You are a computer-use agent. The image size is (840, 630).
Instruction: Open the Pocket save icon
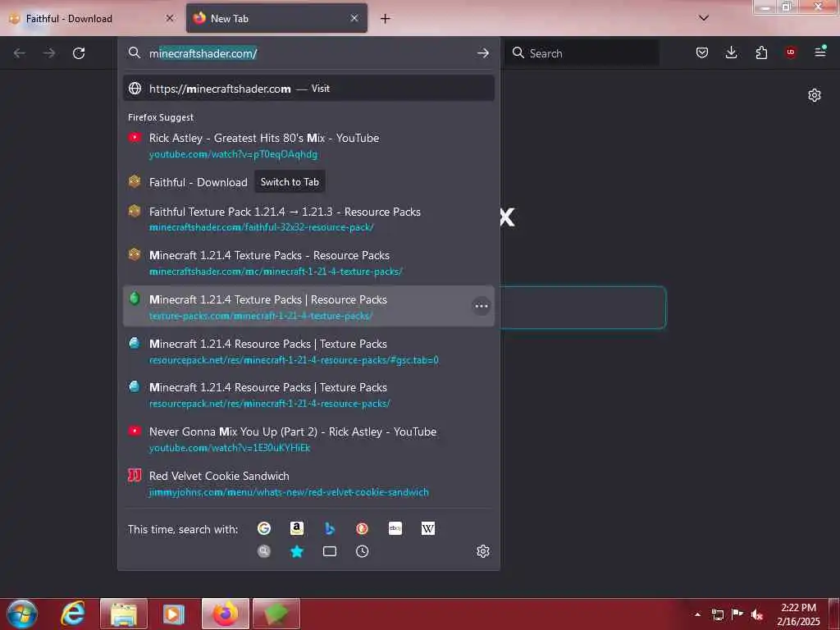click(702, 52)
